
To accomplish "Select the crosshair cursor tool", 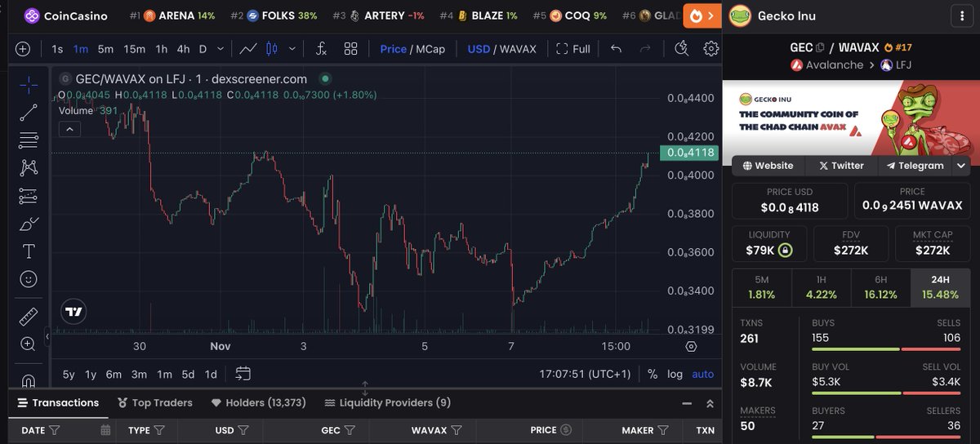I will pyautogui.click(x=29, y=85).
